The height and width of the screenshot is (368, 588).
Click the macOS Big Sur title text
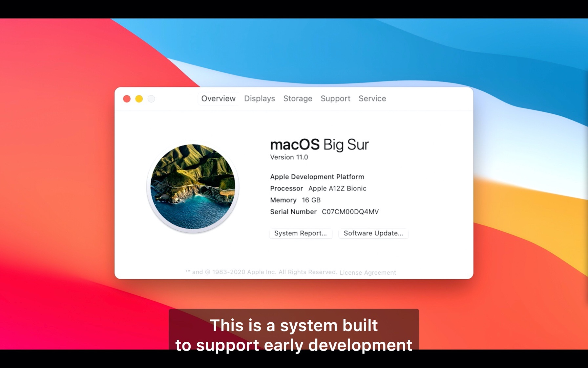click(x=319, y=145)
